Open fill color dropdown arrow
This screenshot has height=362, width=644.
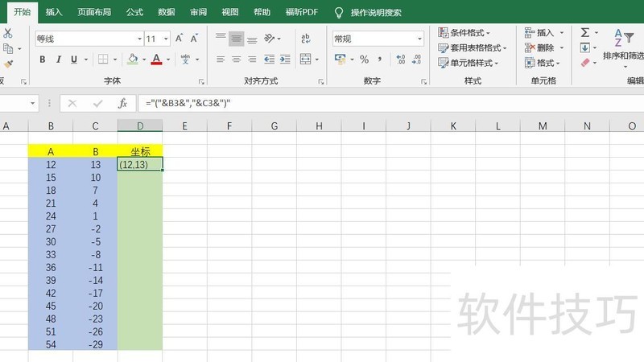[x=144, y=60]
